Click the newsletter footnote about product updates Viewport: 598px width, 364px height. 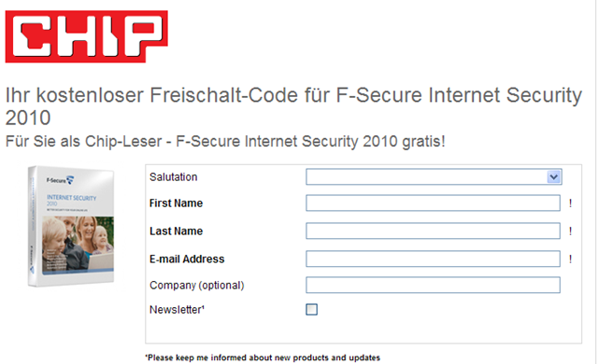point(263,357)
